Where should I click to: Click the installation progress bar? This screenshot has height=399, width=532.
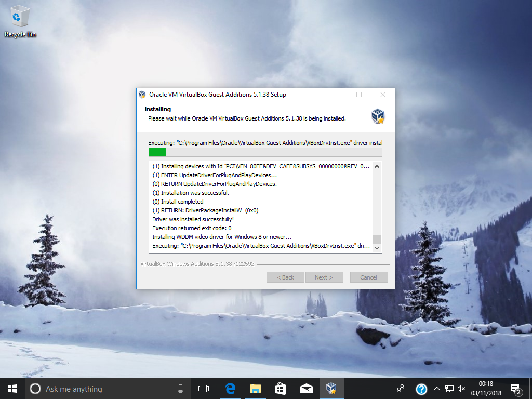[x=265, y=152]
